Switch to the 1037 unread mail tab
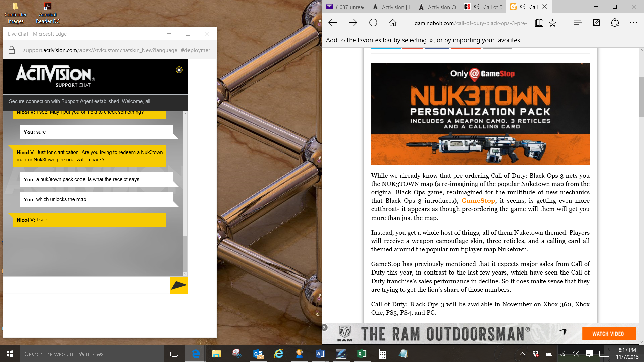The height and width of the screenshot is (362, 644). click(345, 7)
